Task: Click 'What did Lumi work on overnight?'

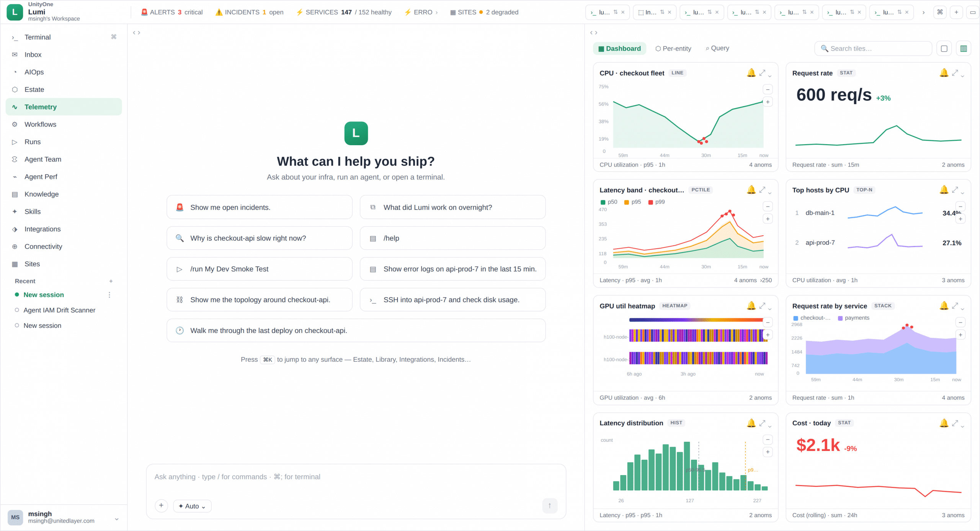Action: point(453,207)
